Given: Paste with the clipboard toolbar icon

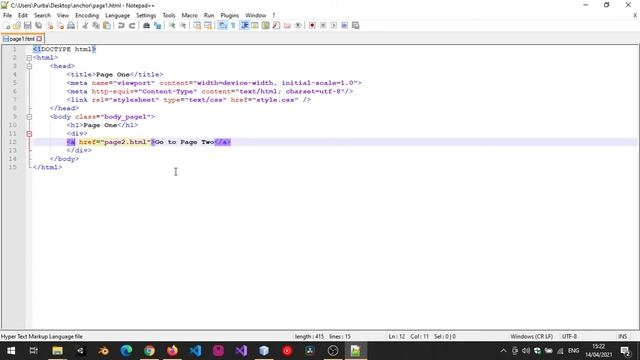Looking at the screenshot, I should 107,25.
